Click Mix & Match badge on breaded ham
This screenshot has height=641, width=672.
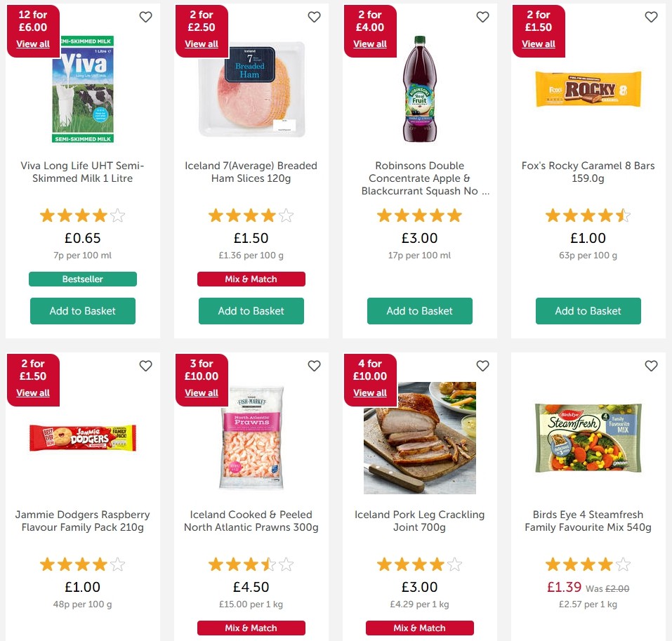(x=251, y=279)
